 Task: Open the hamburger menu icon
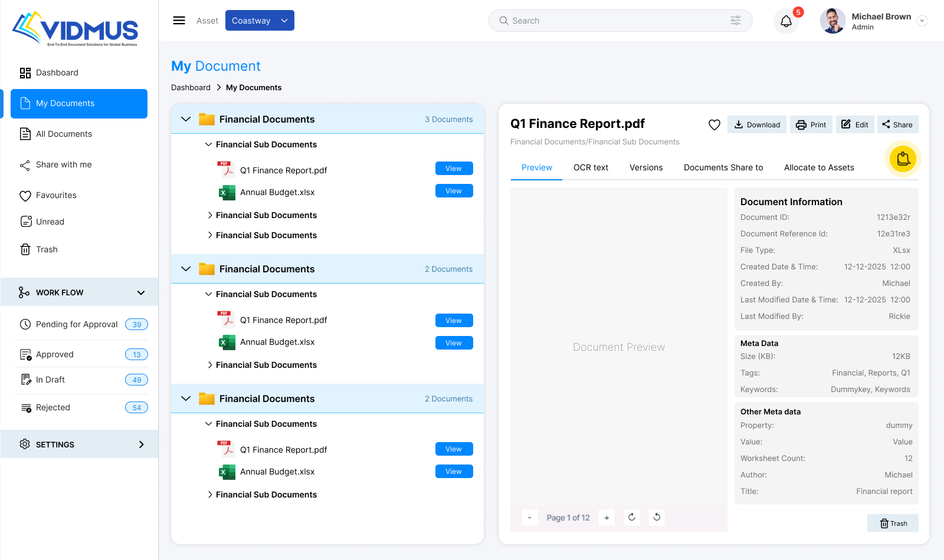click(x=179, y=21)
